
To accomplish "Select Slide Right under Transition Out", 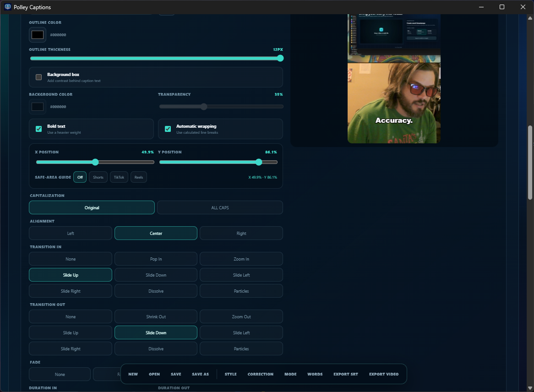I will point(71,349).
